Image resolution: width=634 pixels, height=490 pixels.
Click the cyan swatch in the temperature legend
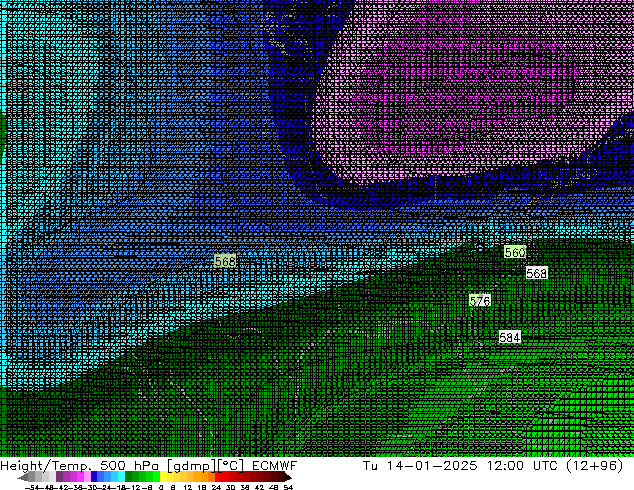tap(121, 477)
